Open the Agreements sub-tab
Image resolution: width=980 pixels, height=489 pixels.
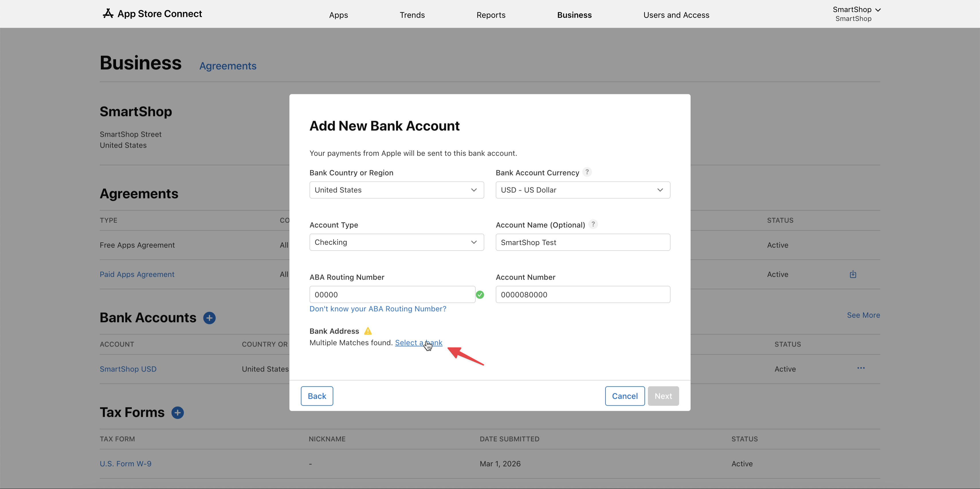coord(228,66)
